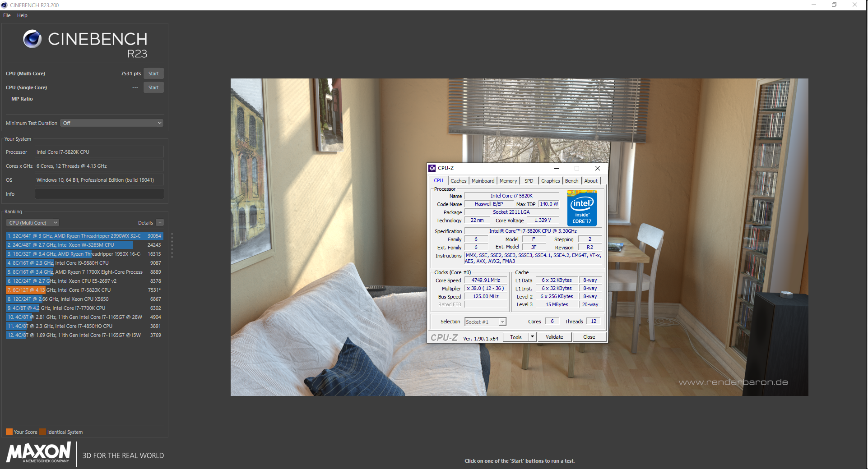This screenshot has width=868, height=469.
Task: Start the CPU Multi Core test
Action: click(x=153, y=74)
